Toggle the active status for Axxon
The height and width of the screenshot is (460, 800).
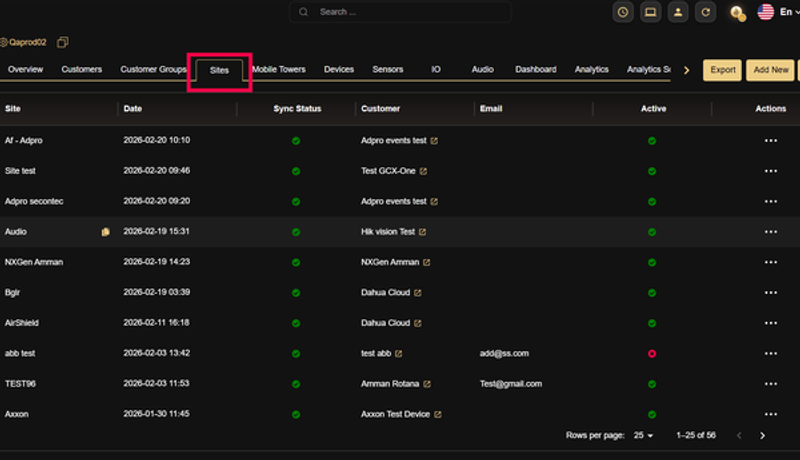point(652,415)
